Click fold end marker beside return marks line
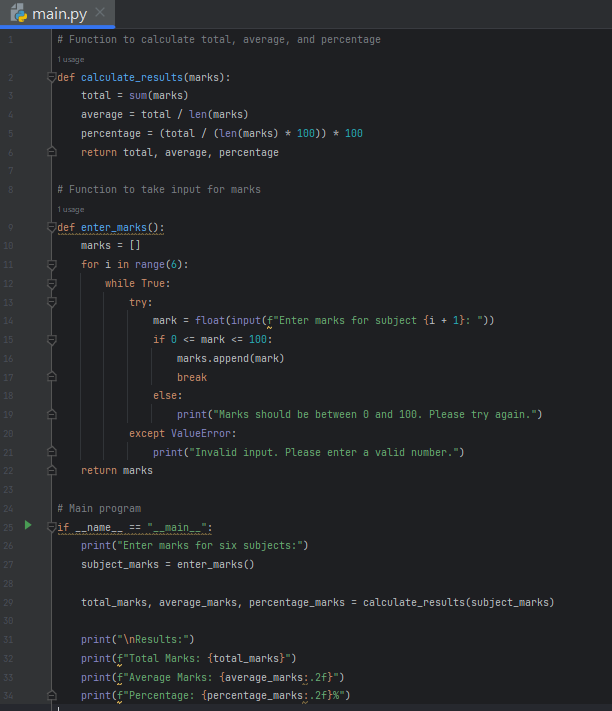 tap(52, 470)
